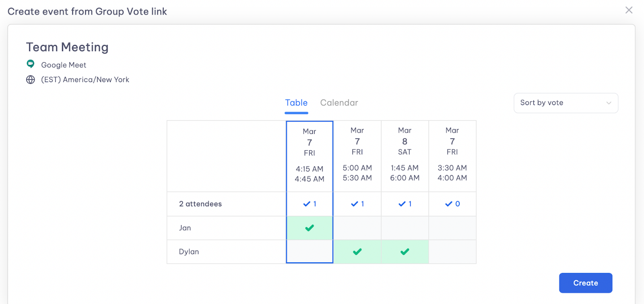Click Dylan's green checkmark for Mar 8 slot
This screenshot has height=304, width=644.
click(x=405, y=252)
